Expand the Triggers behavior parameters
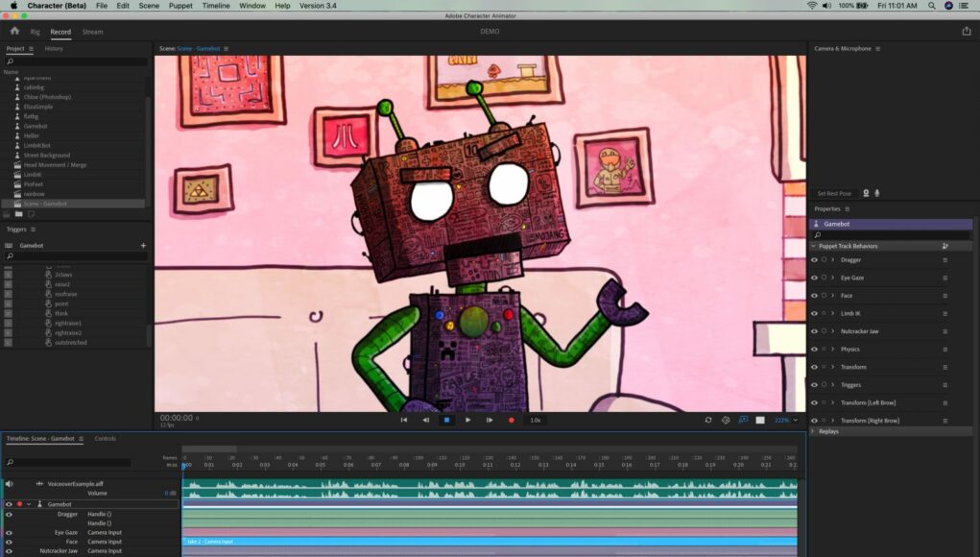This screenshot has width=980, height=557. pos(832,385)
